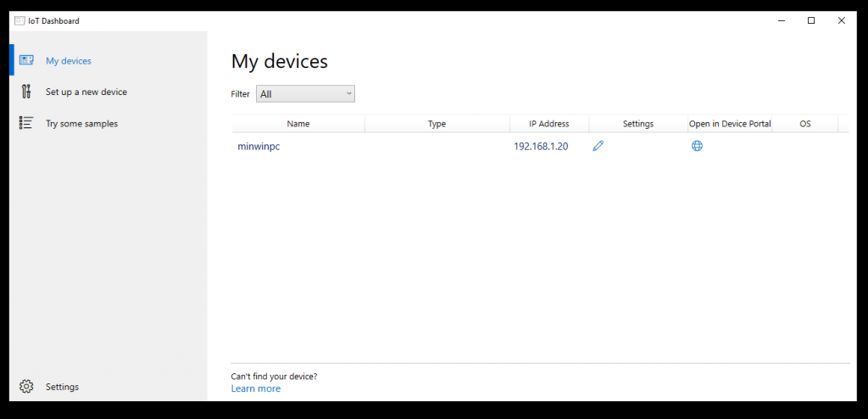Image resolution: width=868 pixels, height=419 pixels.
Task: Sort by the Type column header
Action: [437, 124]
